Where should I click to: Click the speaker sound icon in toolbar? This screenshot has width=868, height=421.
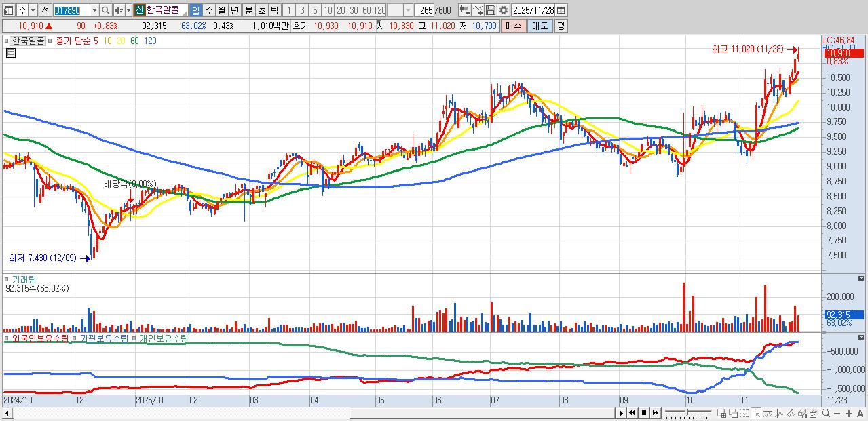(119, 10)
